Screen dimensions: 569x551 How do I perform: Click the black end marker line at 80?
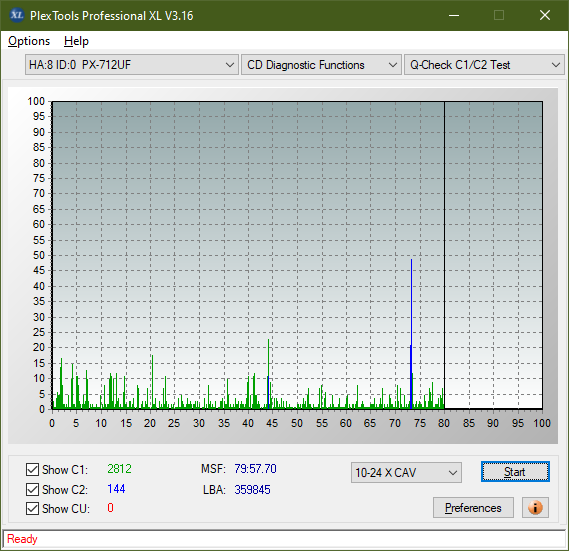coord(444,255)
